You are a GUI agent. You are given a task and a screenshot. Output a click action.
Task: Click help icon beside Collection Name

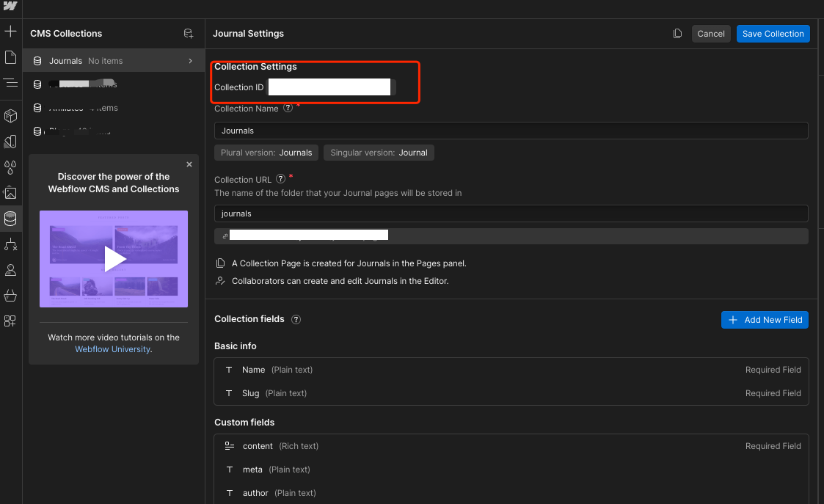pos(288,109)
